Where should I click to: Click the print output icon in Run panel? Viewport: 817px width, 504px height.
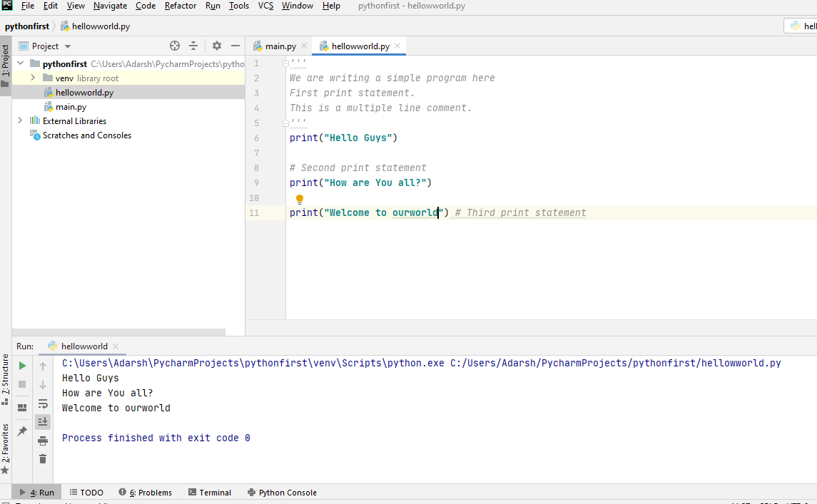click(x=43, y=441)
